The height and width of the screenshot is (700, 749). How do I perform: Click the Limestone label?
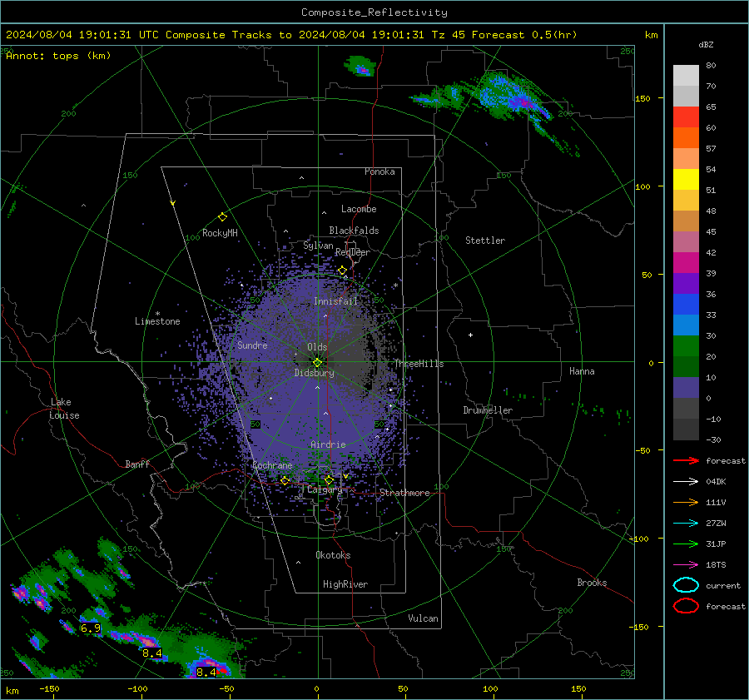click(157, 321)
